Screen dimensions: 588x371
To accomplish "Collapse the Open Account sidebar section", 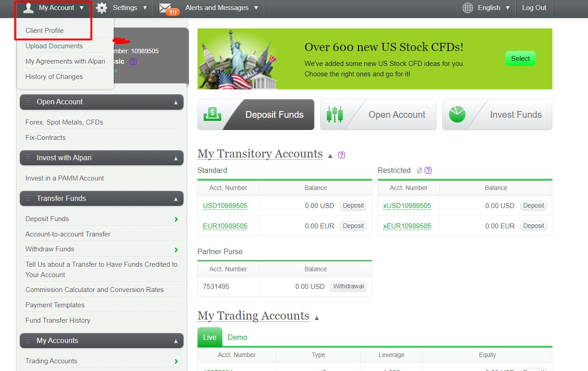I will 175,102.
